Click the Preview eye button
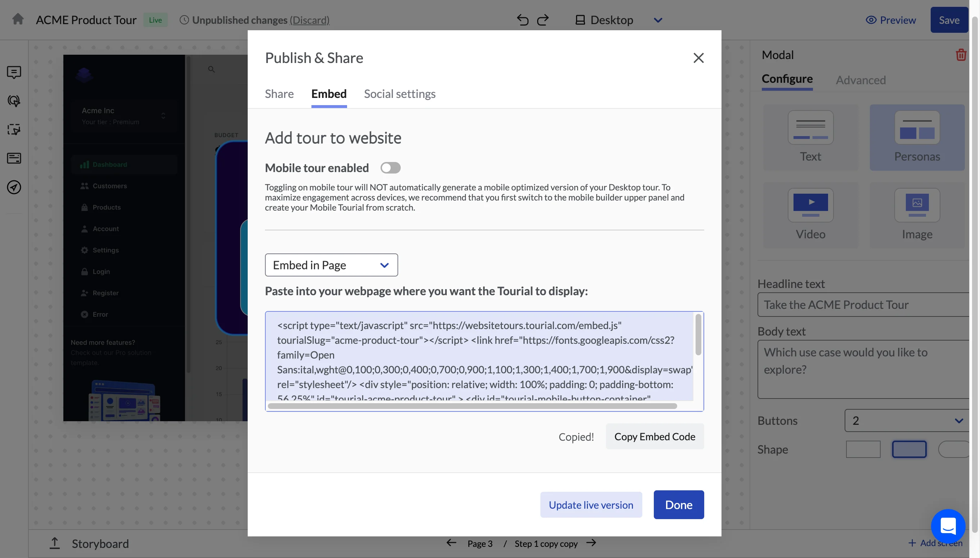Screen dimensions: 980x558 tap(891, 20)
